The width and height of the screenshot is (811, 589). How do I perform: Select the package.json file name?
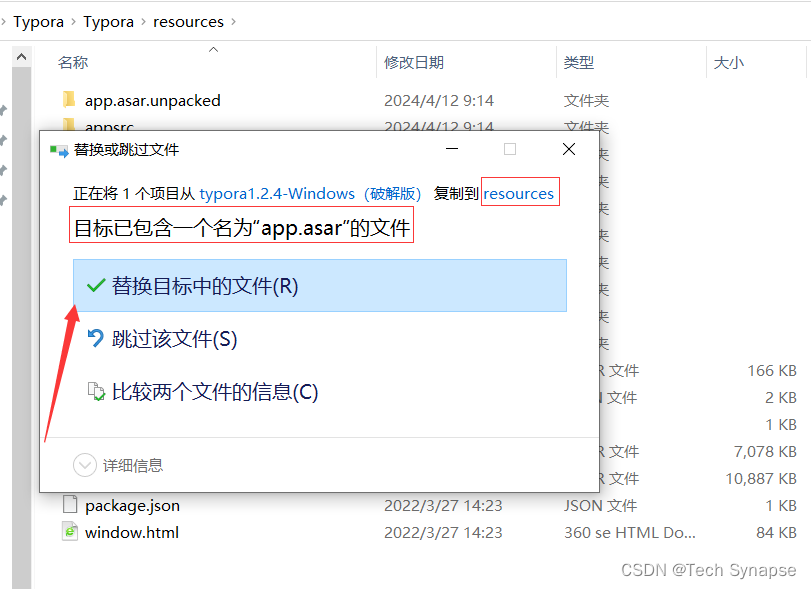click(132, 506)
